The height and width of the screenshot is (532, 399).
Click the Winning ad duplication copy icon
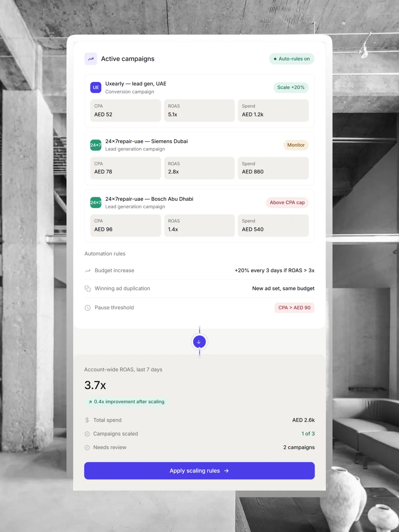(x=88, y=289)
